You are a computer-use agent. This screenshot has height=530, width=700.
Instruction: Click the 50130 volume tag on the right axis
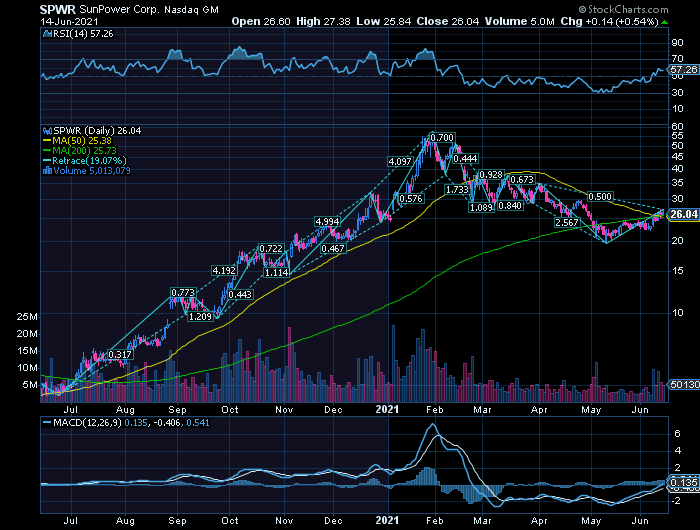pos(683,384)
